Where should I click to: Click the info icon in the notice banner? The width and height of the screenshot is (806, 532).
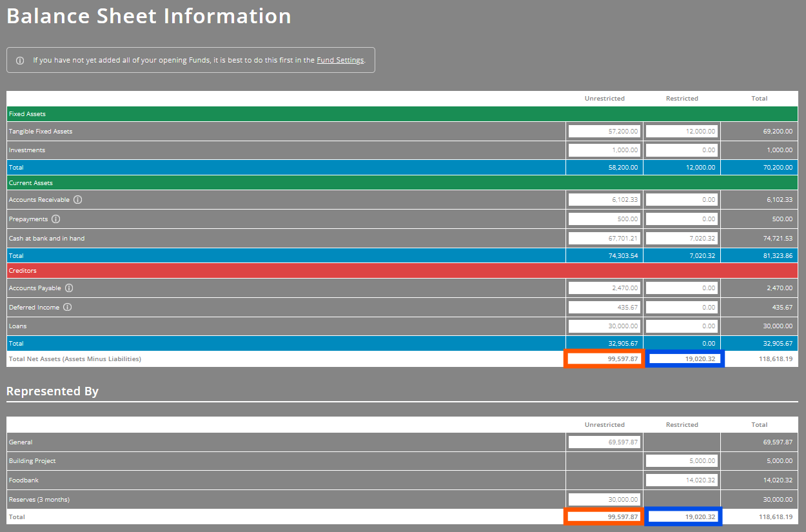pos(20,60)
